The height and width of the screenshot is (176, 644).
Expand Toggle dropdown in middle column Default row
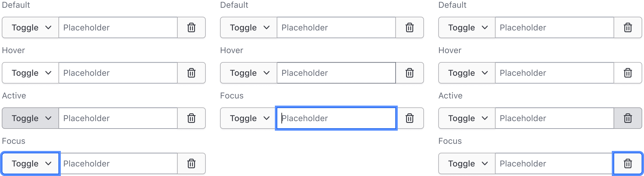[x=249, y=27]
